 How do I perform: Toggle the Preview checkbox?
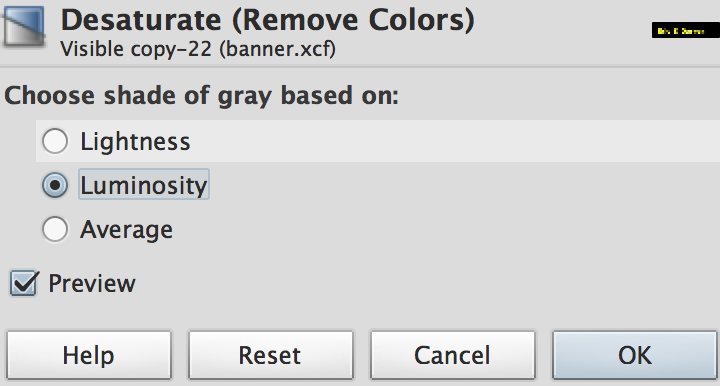coord(23,283)
